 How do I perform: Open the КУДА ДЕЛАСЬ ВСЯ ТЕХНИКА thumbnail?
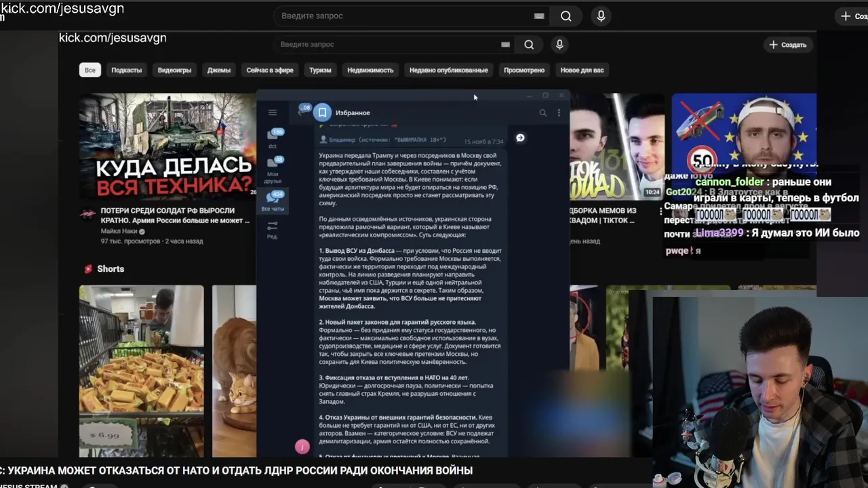pos(167,146)
